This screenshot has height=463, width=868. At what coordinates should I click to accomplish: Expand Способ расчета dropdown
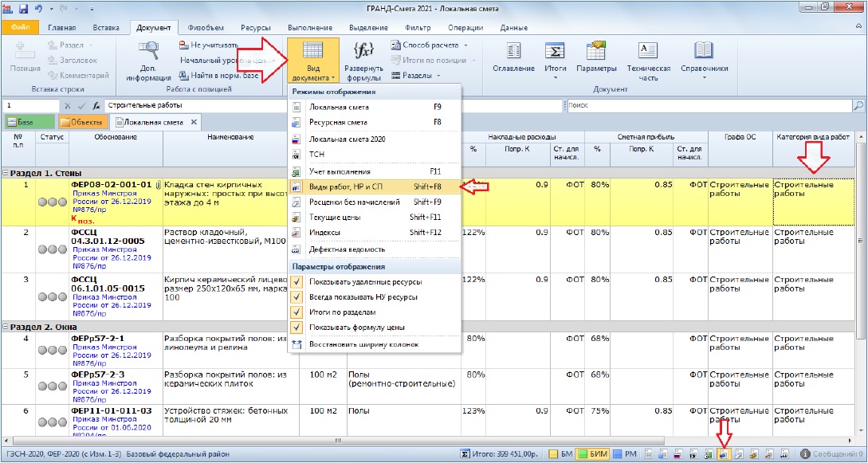pyautogui.click(x=429, y=45)
